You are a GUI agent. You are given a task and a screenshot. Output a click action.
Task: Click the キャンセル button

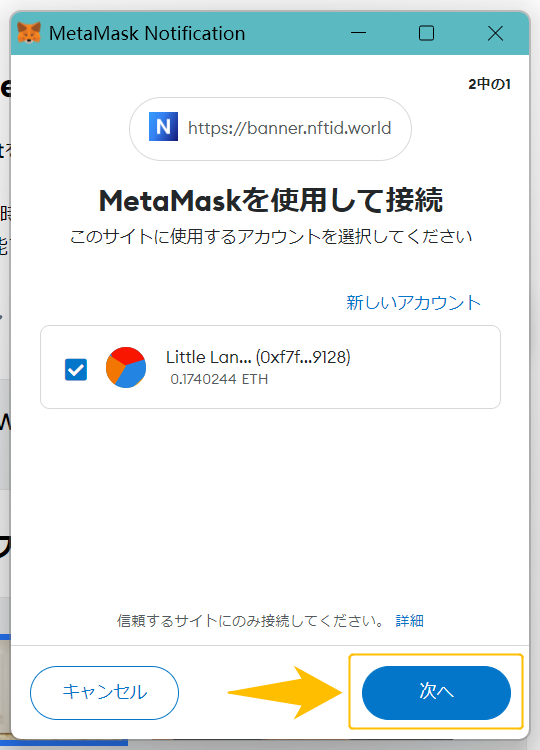pyautogui.click(x=104, y=692)
